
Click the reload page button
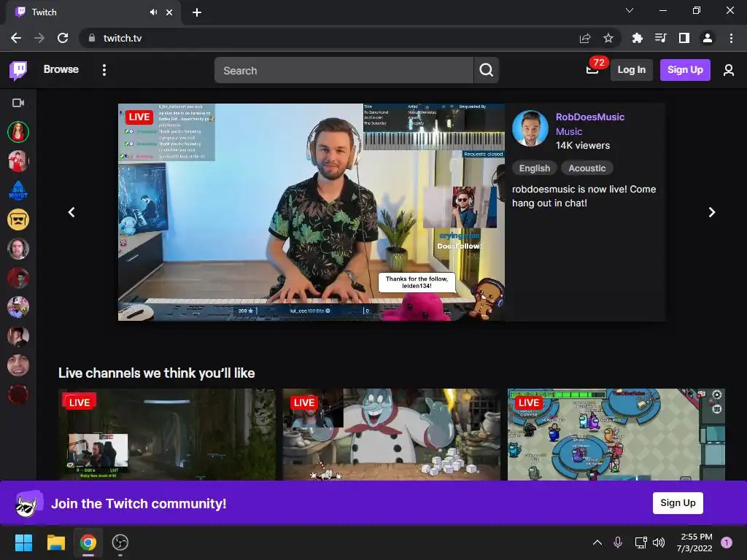click(x=63, y=38)
